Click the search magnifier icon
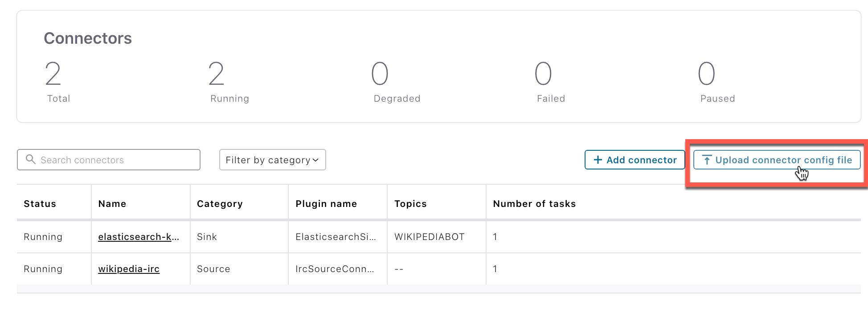 [30, 159]
